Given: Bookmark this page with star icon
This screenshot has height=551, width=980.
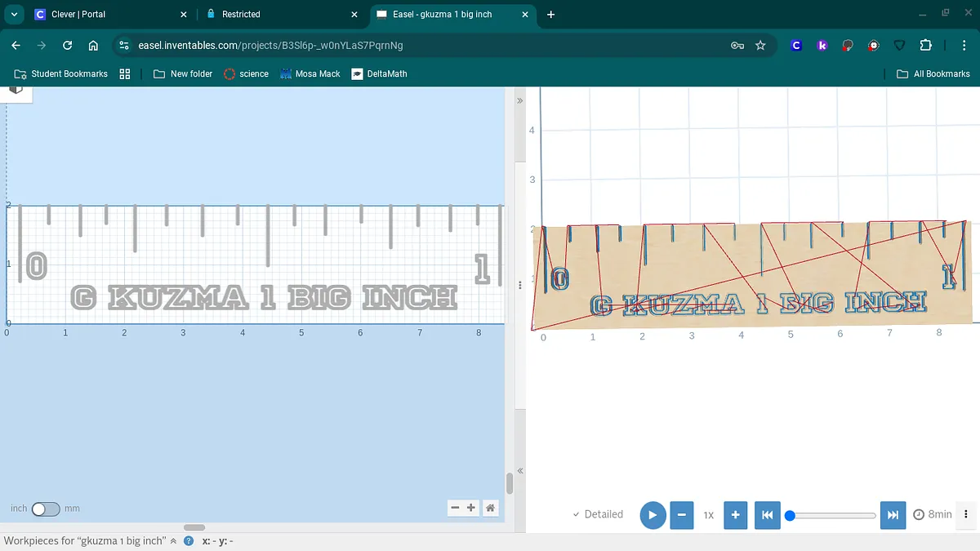Looking at the screenshot, I should click(x=760, y=46).
